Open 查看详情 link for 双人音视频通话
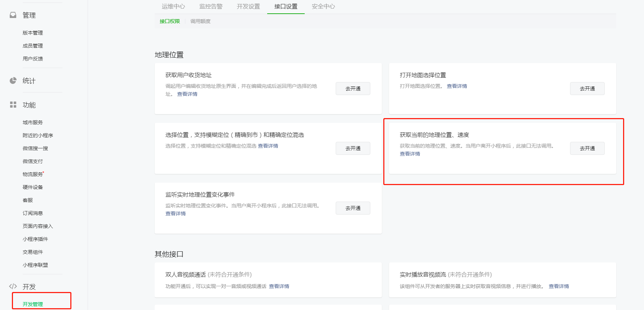Screen dimensions: 644x310 click(x=279, y=286)
